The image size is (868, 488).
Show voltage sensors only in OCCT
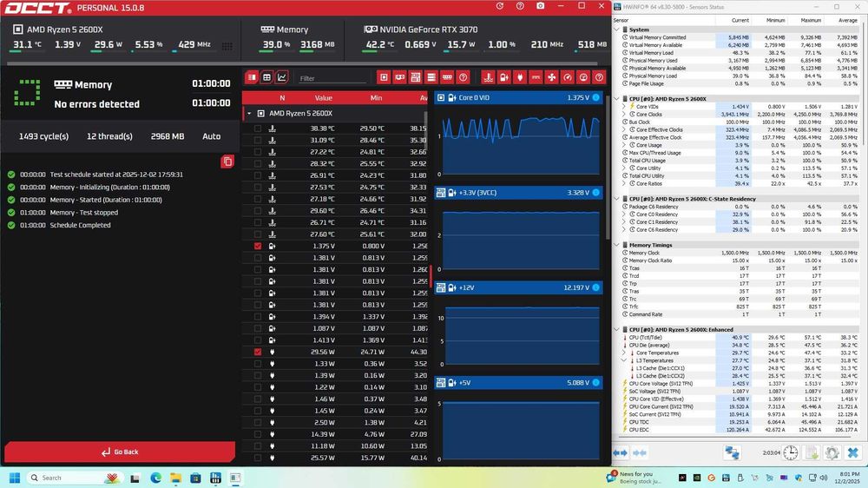(x=503, y=77)
